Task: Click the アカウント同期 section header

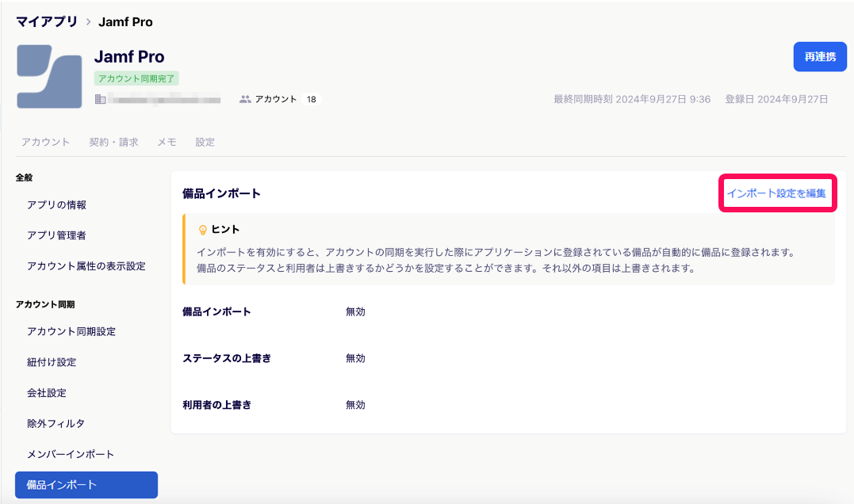Action: pyautogui.click(x=45, y=304)
